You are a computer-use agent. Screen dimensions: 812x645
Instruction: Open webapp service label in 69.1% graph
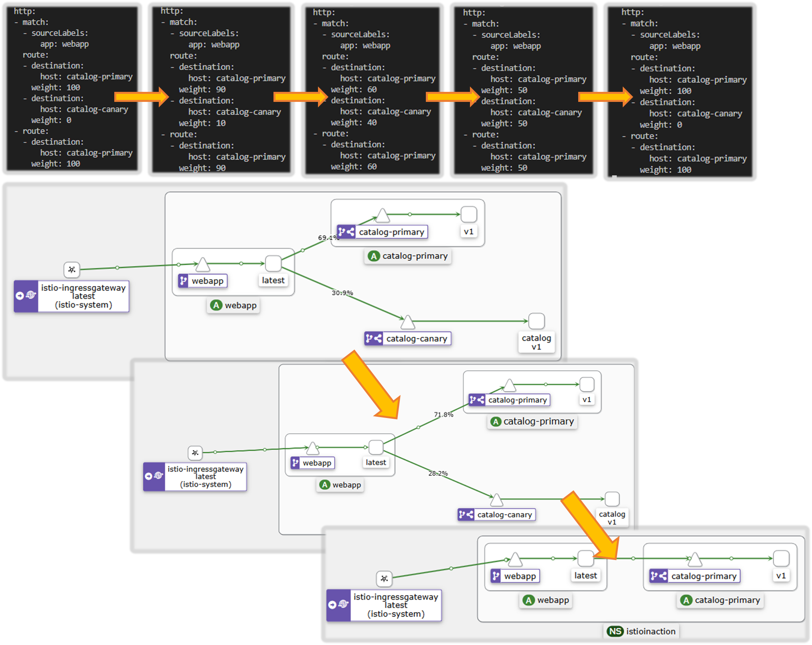pyautogui.click(x=202, y=281)
